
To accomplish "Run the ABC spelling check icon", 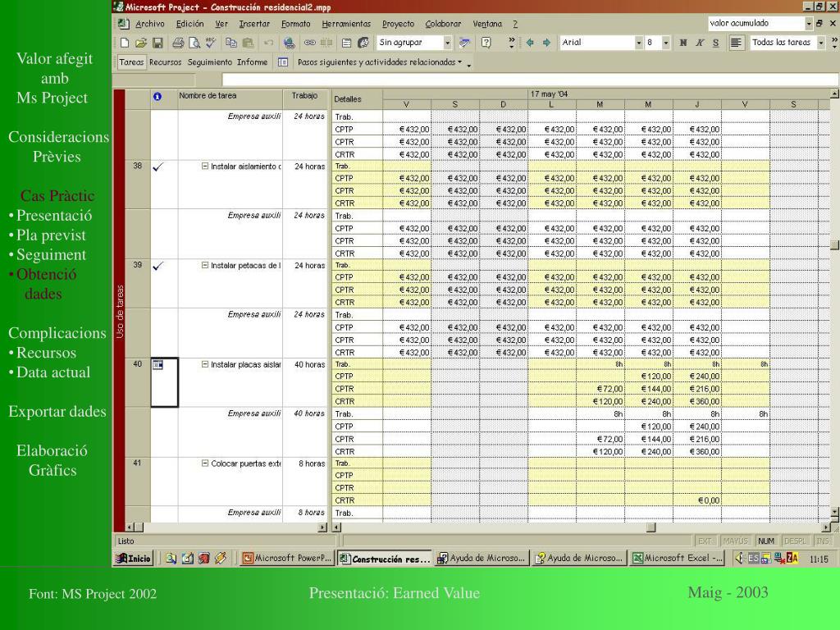I will coord(211,43).
